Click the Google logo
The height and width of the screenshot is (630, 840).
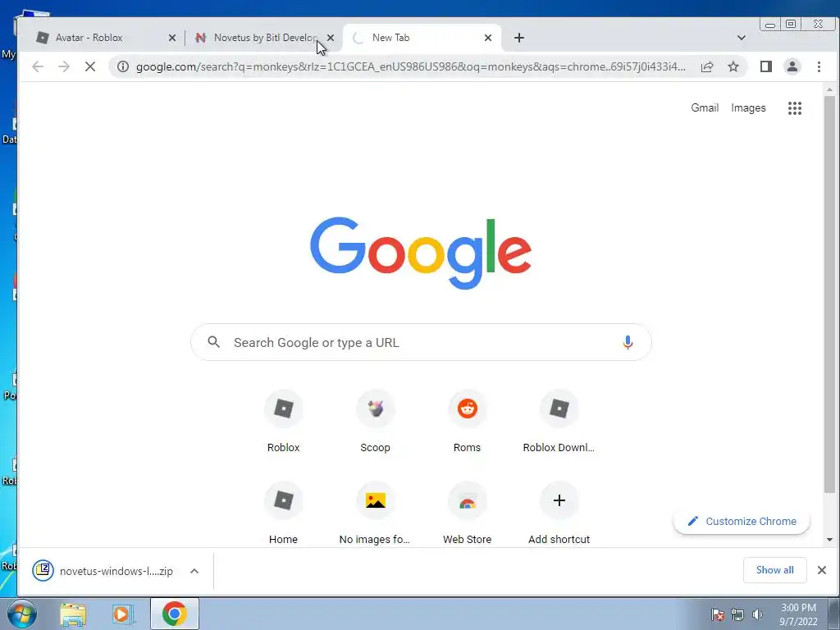pyautogui.click(x=421, y=253)
